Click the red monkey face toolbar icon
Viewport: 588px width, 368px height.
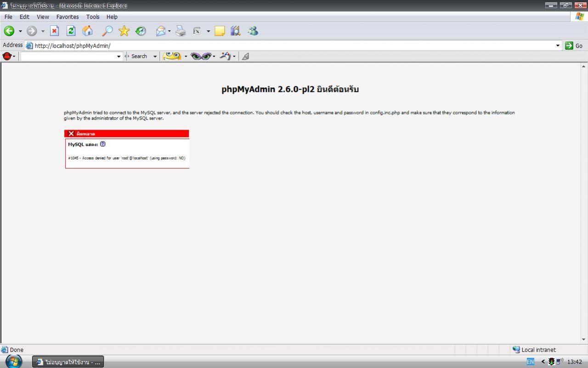(7, 56)
